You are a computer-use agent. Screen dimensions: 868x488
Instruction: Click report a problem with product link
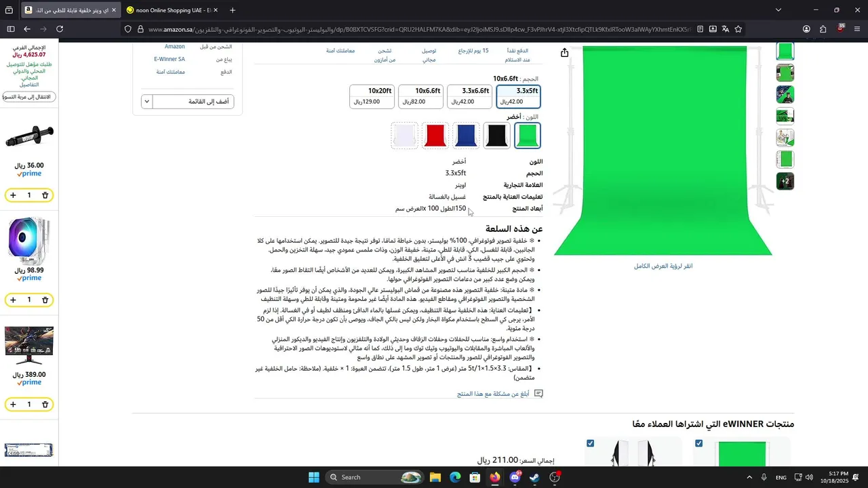(493, 394)
